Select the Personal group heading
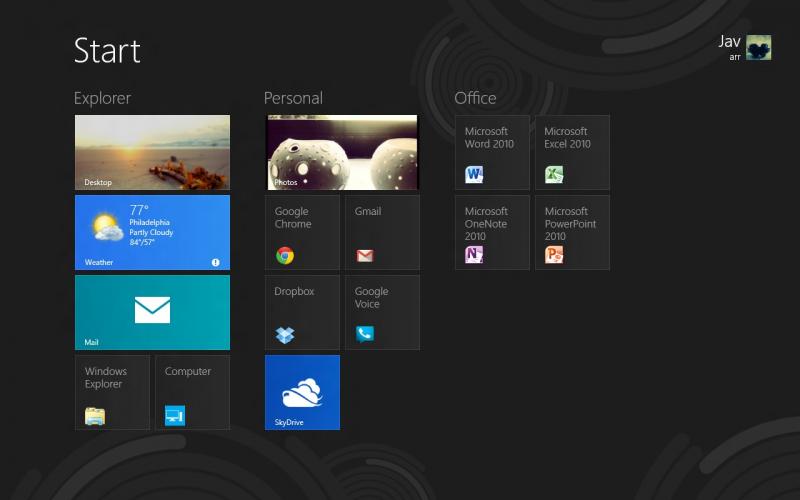Viewport: 800px width, 500px height. point(293,98)
